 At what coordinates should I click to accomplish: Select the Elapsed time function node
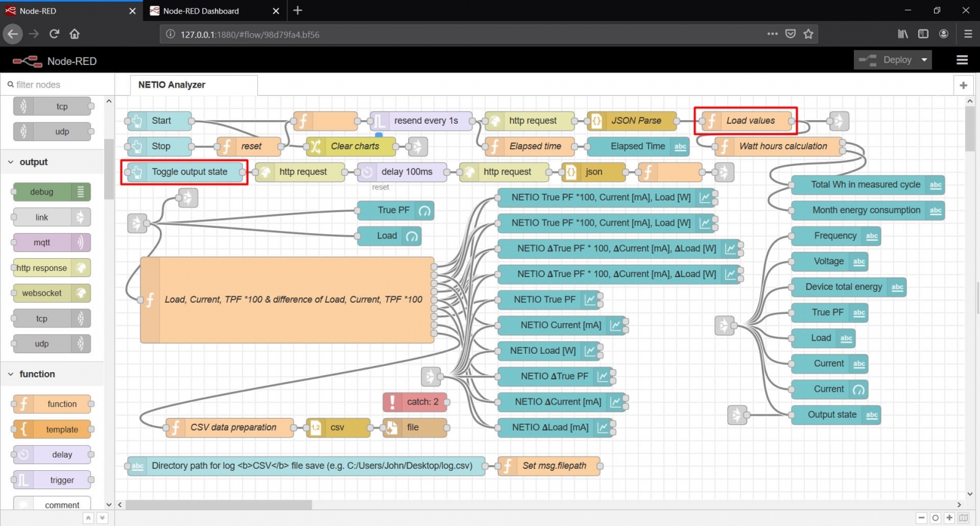(530, 146)
